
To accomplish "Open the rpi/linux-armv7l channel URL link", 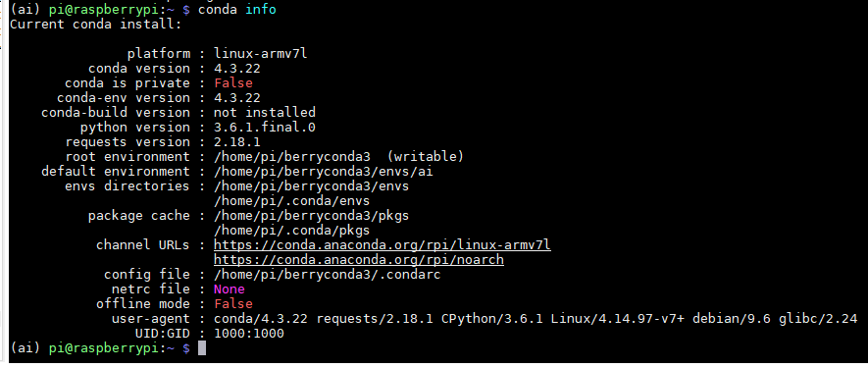I will (382, 245).
